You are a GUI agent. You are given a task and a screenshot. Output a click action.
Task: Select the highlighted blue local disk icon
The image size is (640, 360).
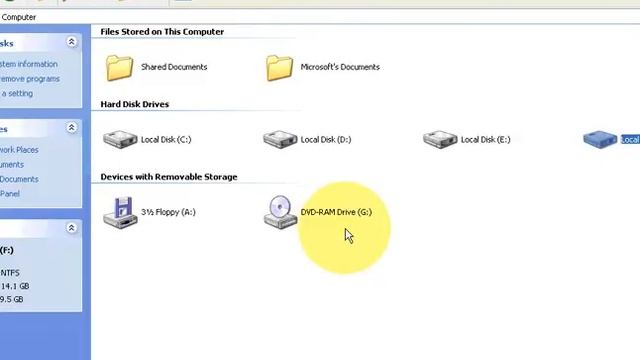point(600,139)
